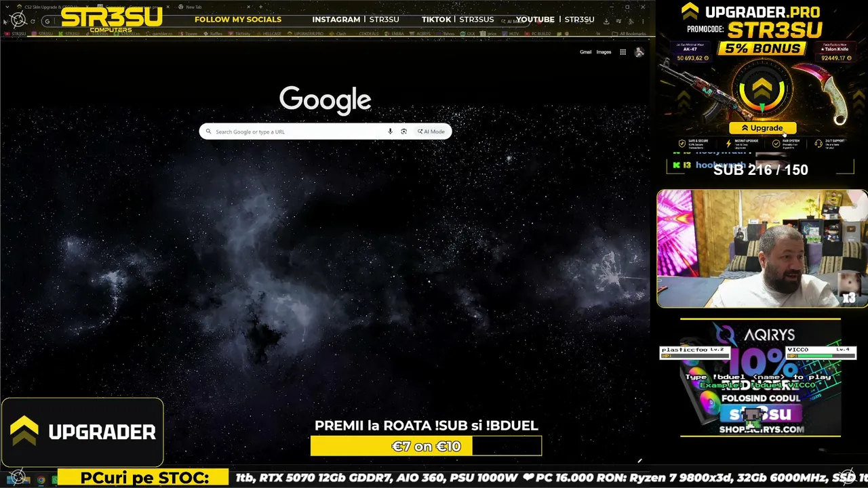
Task: Open the HLTV bookmark
Action: click(511, 33)
